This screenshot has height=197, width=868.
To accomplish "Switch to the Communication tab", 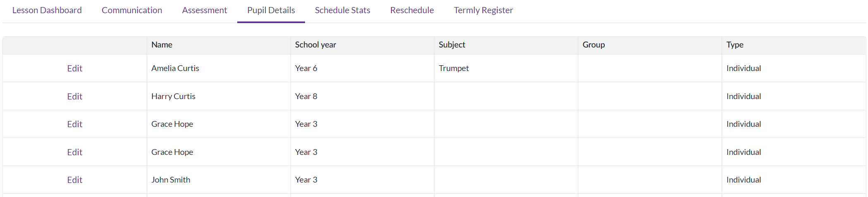I will [x=132, y=10].
